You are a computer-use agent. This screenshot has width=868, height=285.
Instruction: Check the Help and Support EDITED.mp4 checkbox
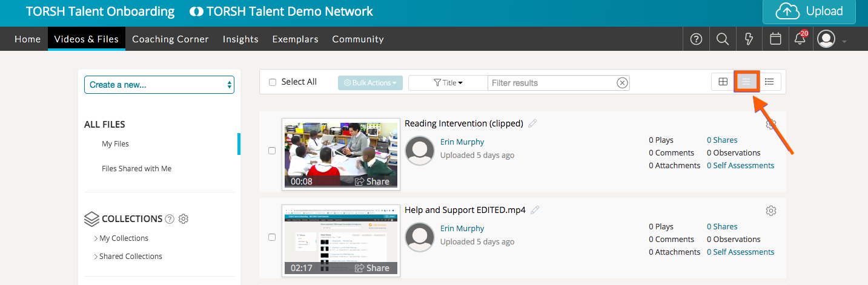point(272,237)
